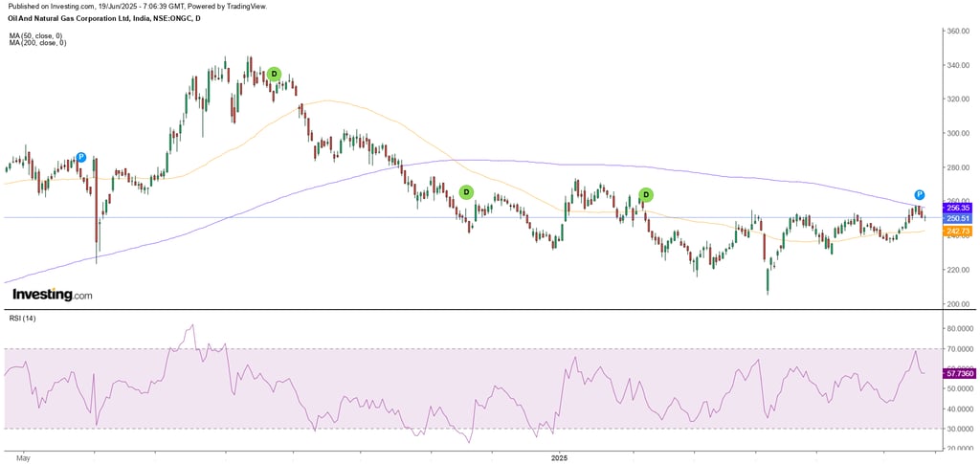Select the RSI (14) indicator label

pyautogui.click(x=21, y=318)
